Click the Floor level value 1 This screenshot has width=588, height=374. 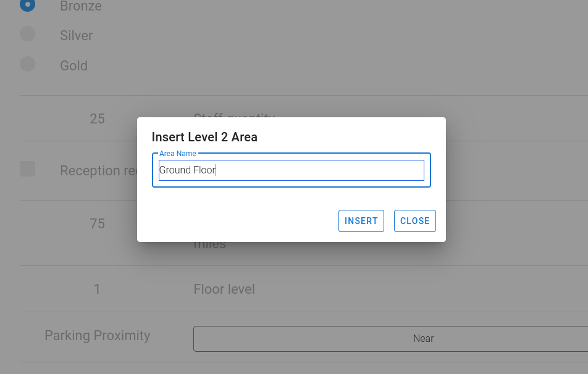pyautogui.click(x=97, y=289)
